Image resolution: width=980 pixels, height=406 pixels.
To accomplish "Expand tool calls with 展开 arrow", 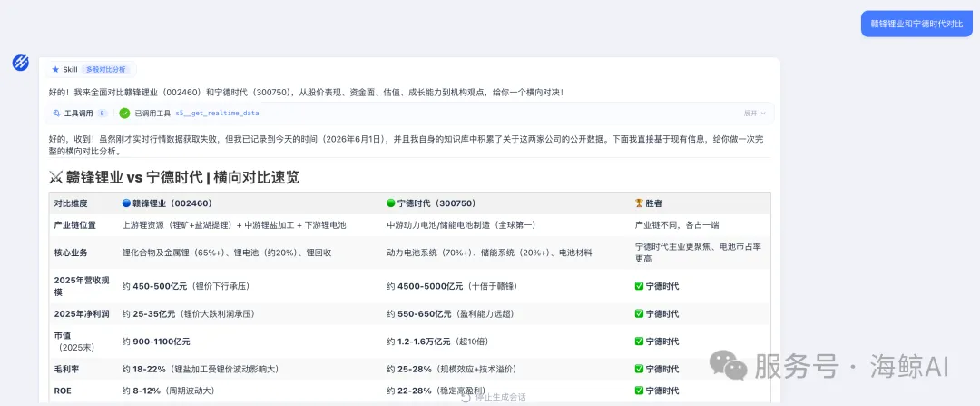I will 754,114.
